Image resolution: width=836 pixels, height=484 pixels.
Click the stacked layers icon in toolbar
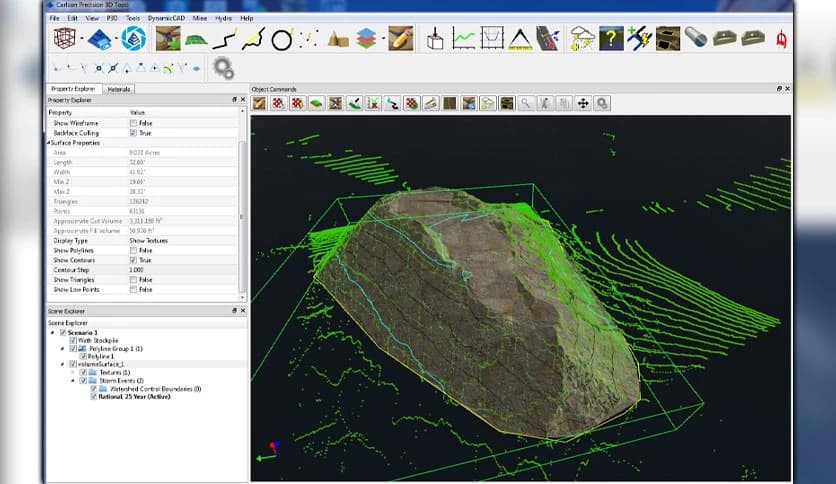tap(367, 40)
